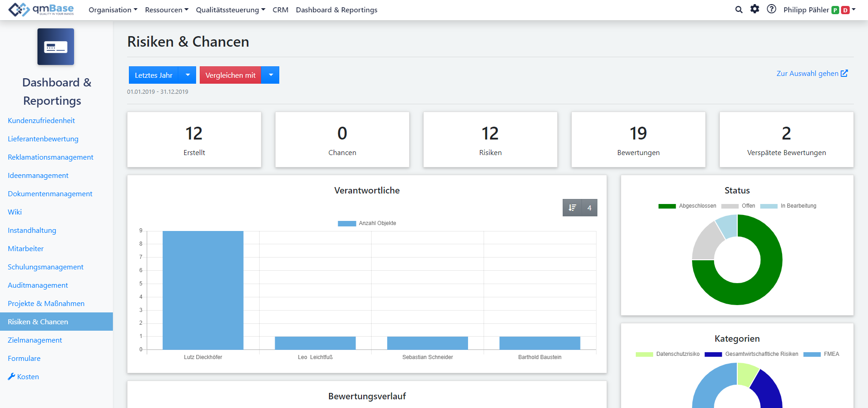Click the Bewertungen card showing 19
868x408 pixels.
click(639, 140)
